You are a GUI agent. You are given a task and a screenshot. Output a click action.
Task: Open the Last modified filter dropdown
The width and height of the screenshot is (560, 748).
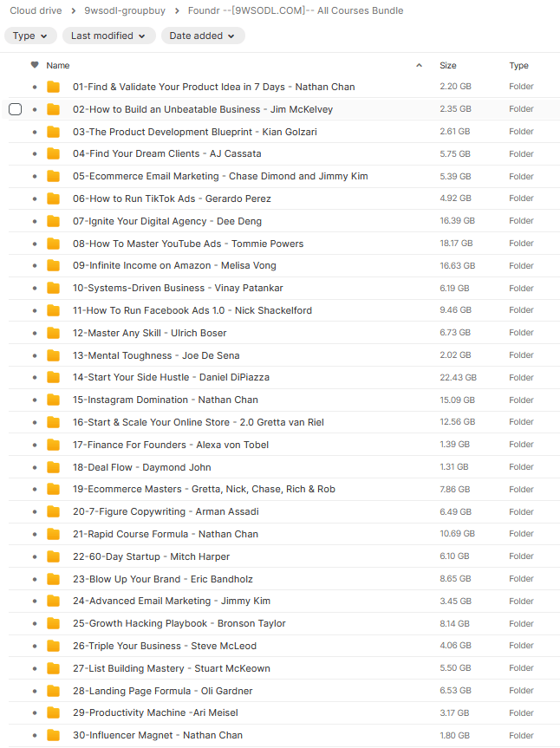pos(109,36)
